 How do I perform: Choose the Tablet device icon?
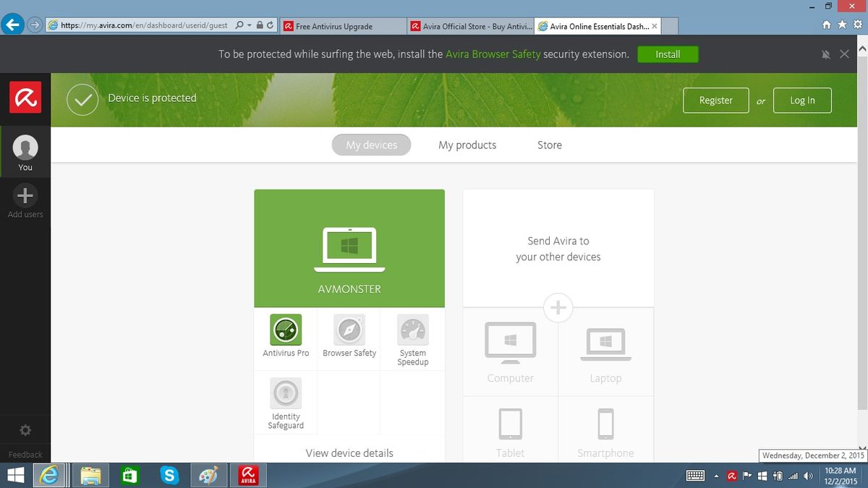(511, 424)
